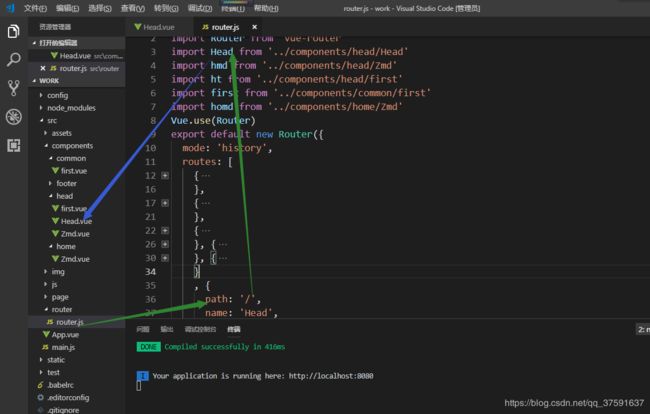Click the terminal cursor input line
650x414 pixels.
pyautogui.click(x=138, y=386)
